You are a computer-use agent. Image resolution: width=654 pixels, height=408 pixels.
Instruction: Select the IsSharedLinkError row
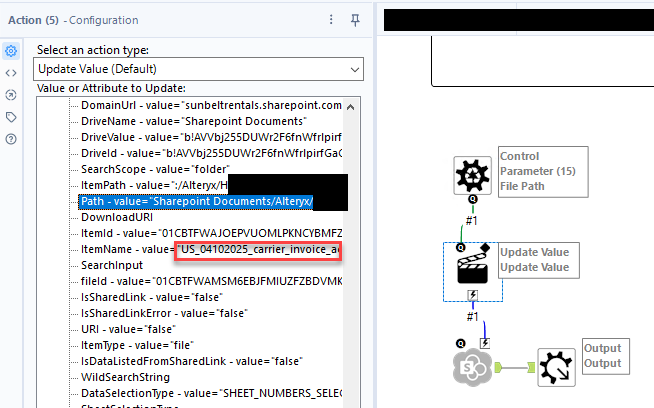(x=164, y=313)
